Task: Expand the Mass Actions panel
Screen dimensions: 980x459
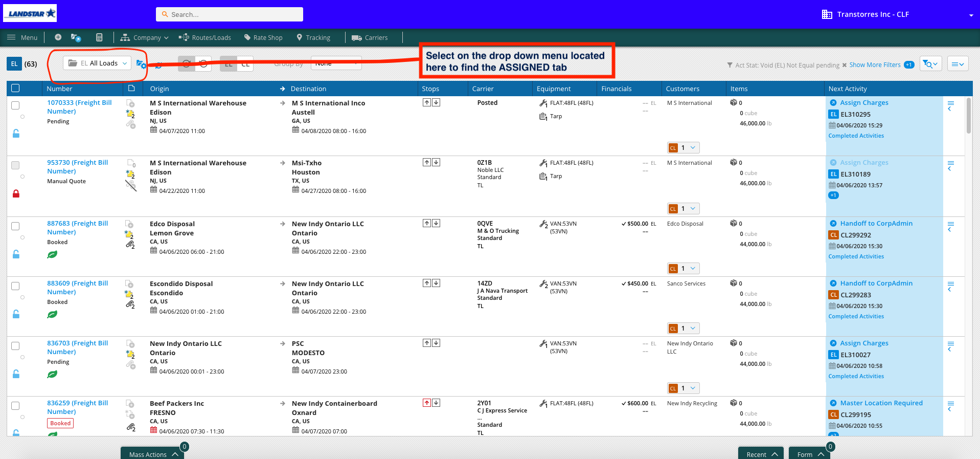Action: pyautogui.click(x=152, y=453)
